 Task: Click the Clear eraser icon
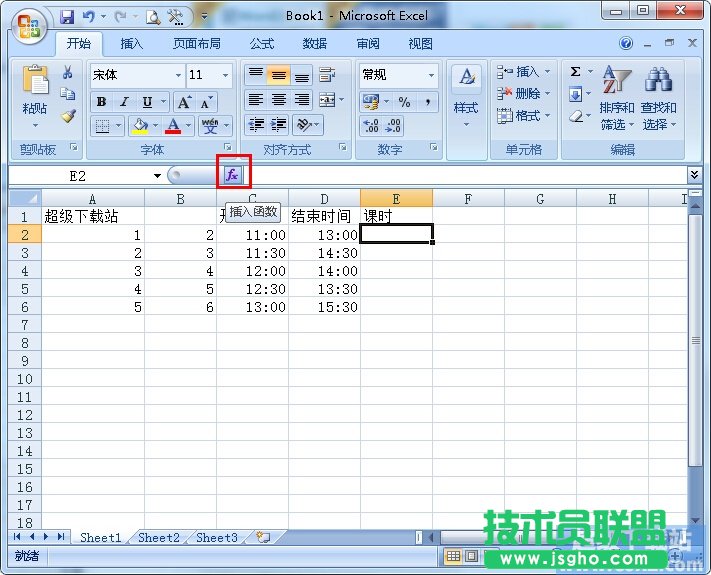(x=575, y=116)
